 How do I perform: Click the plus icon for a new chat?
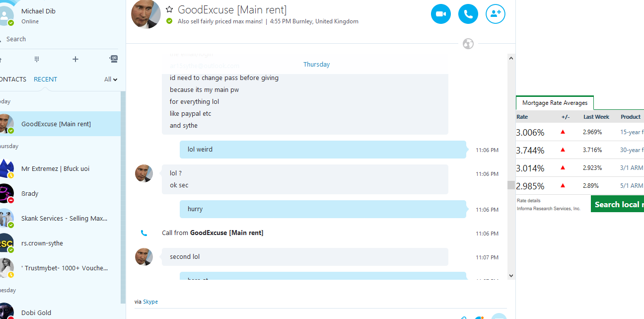75,59
